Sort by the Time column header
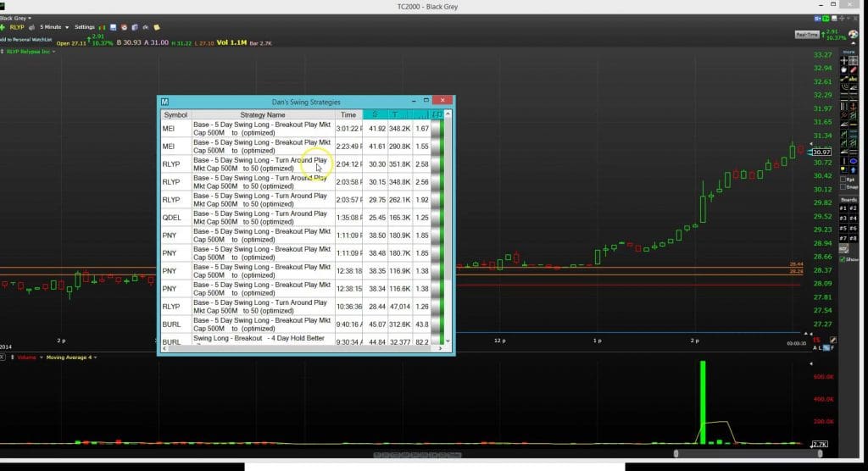Viewport: 868px width, 471px height. pyautogui.click(x=348, y=114)
